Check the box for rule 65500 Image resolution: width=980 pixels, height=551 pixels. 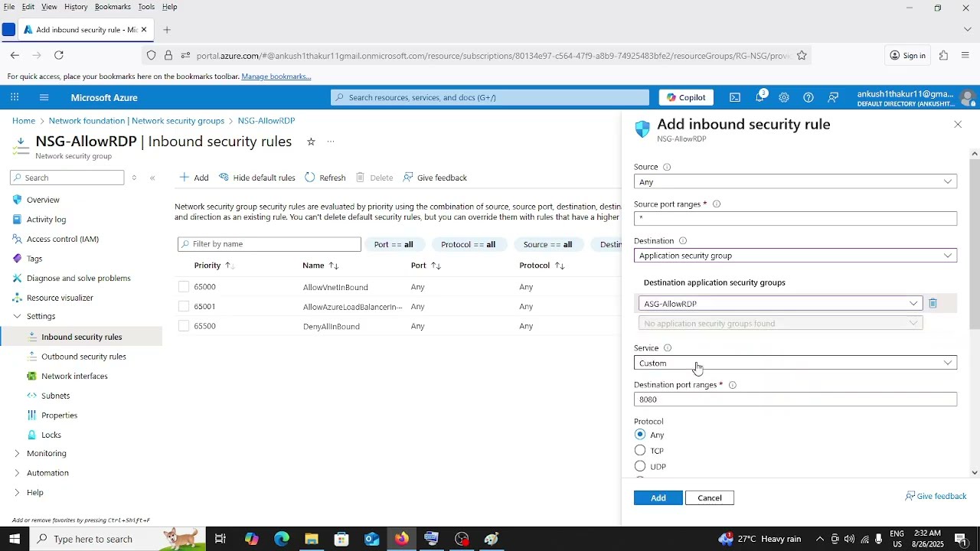(x=184, y=326)
